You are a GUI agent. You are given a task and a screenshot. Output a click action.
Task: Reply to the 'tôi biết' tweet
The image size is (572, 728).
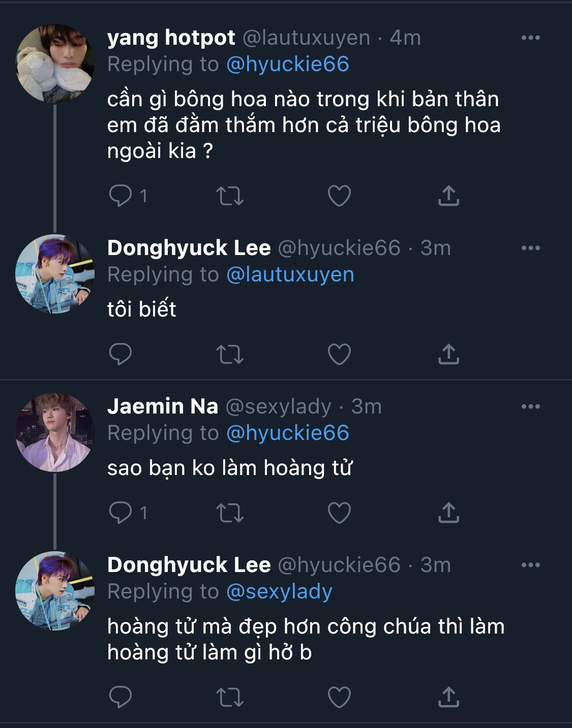(x=121, y=354)
